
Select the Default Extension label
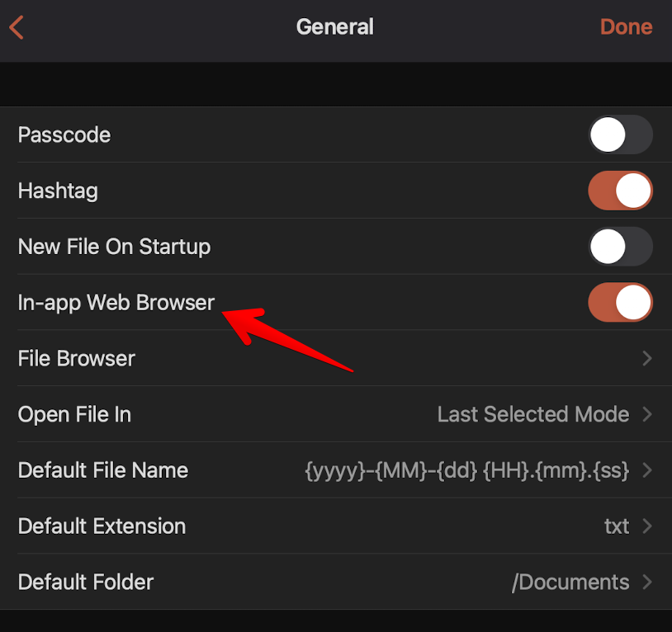[x=102, y=526]
